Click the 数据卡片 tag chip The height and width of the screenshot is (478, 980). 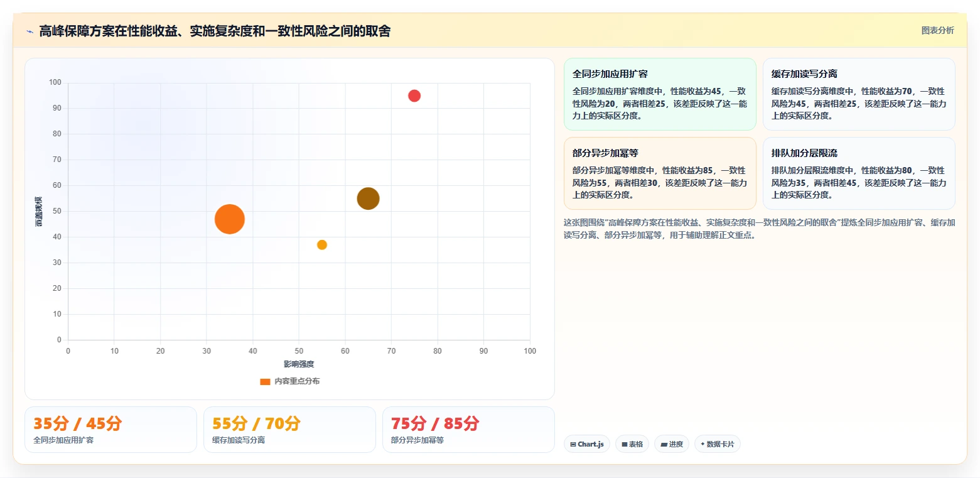pyautogui.click(x=718, y=444)
